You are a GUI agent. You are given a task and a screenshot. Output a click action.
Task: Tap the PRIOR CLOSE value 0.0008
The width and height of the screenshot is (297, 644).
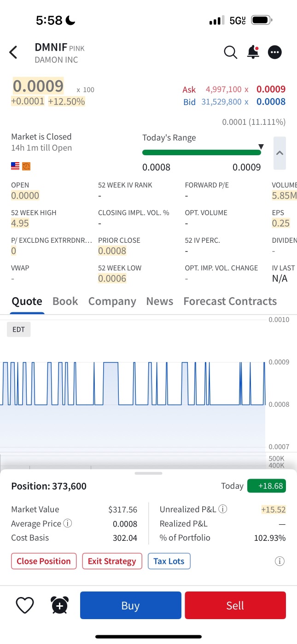point(112,251)
